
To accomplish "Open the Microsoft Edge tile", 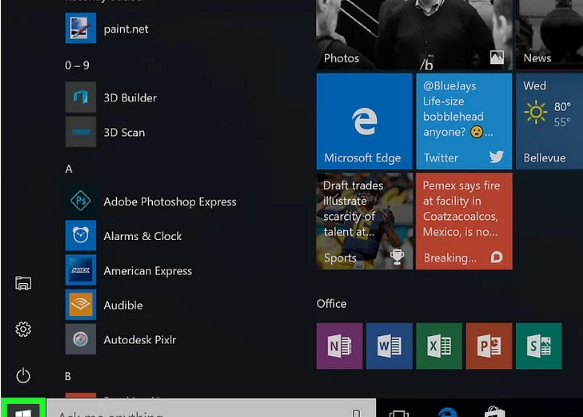I will (x=364, y=121).
